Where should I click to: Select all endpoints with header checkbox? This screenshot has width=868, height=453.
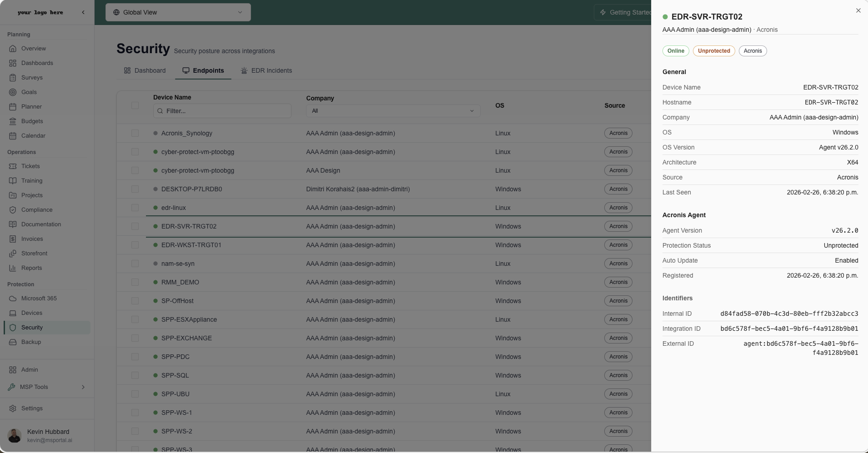click(135, 105)
